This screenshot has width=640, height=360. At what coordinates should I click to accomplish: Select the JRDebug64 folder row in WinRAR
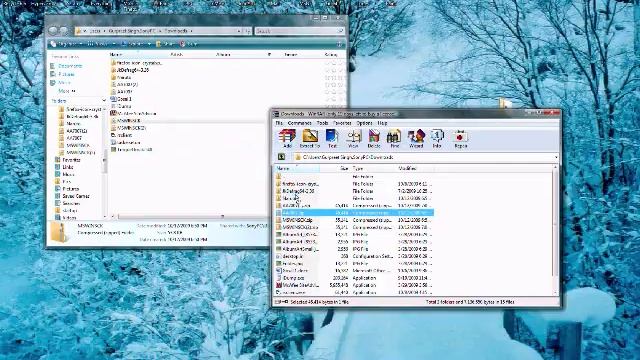354,191
